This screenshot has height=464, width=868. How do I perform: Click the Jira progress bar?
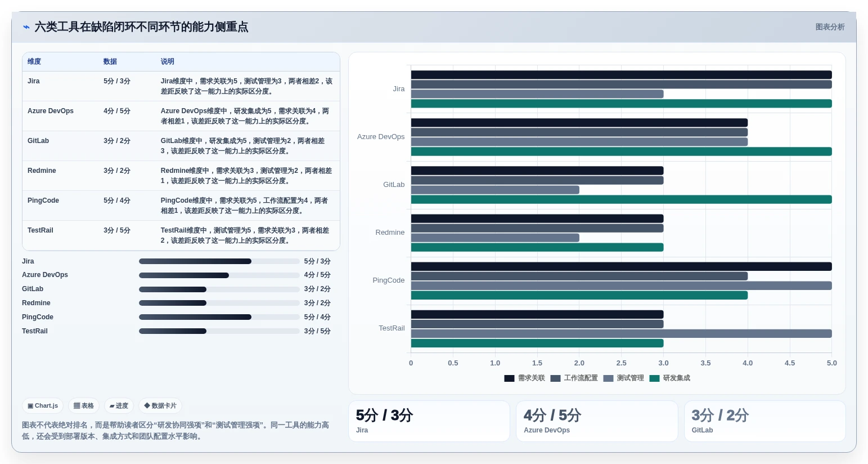click(219, 261)
